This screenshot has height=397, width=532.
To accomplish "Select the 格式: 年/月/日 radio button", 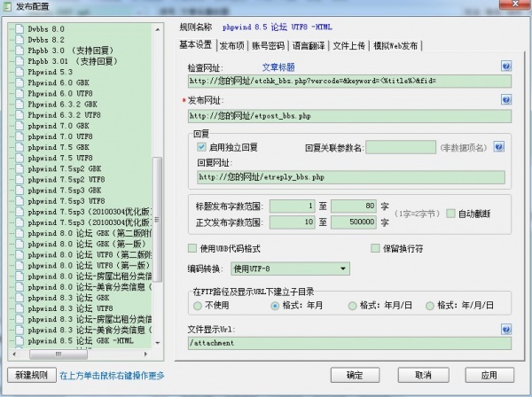I will 429,306.
